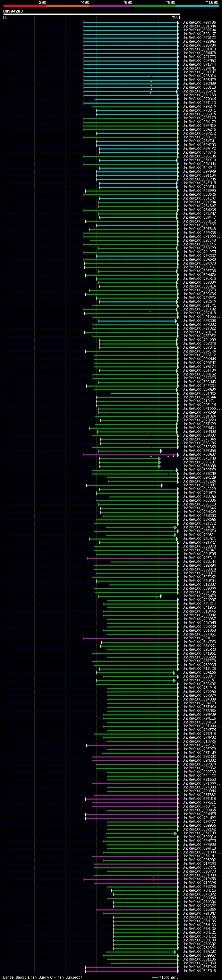Click the green bar for UniRef100_Q2QW79

pos(130,596)
